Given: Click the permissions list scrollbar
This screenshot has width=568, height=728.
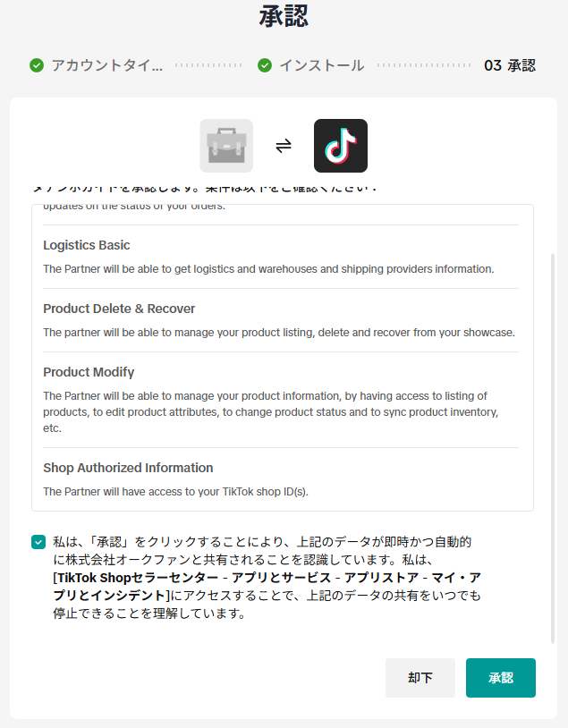Looking at the screenshot, I should (x=551, y=447).
